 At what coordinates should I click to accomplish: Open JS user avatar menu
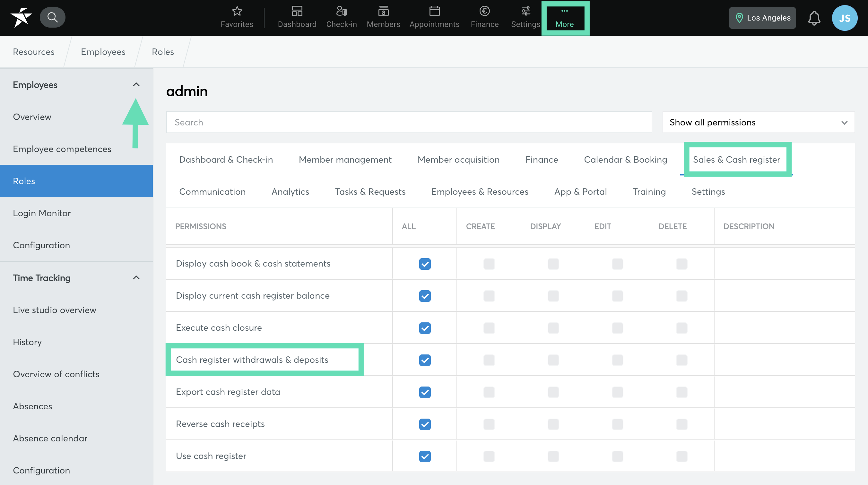pos(845,18)
